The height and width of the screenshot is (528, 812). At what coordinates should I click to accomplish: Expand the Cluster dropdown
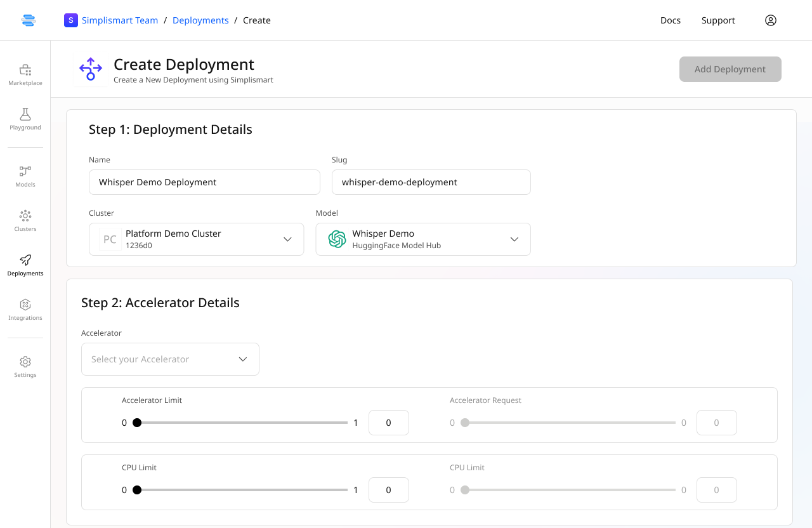(197, 239)
